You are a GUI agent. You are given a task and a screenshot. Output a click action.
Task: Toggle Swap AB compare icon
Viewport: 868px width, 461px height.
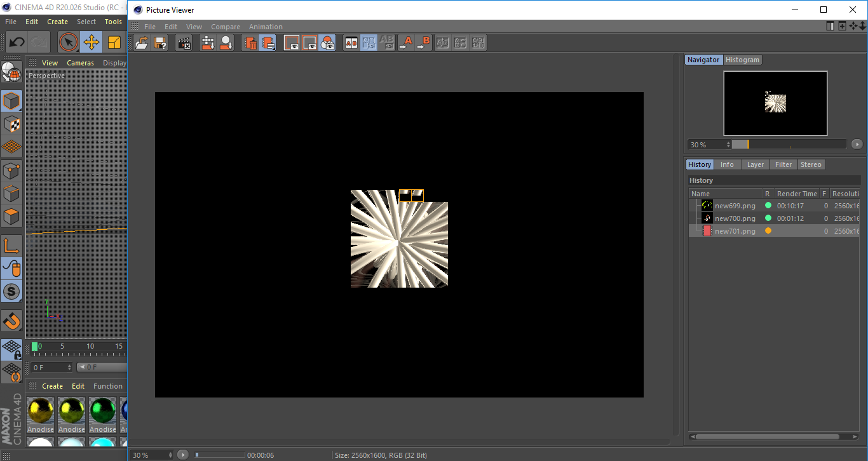coord(369,43)
